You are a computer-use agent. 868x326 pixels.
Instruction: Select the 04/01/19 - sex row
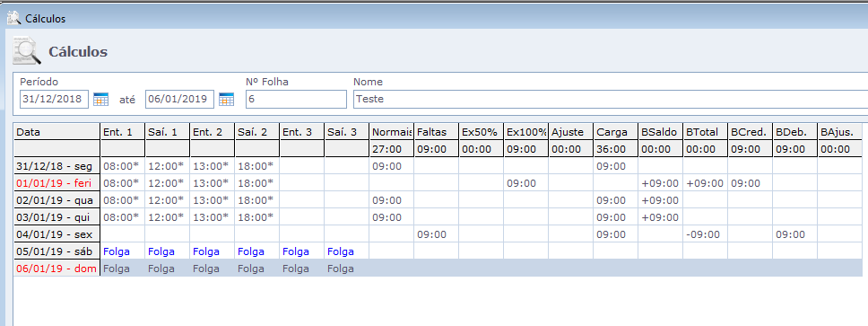(x=440, y=234)
